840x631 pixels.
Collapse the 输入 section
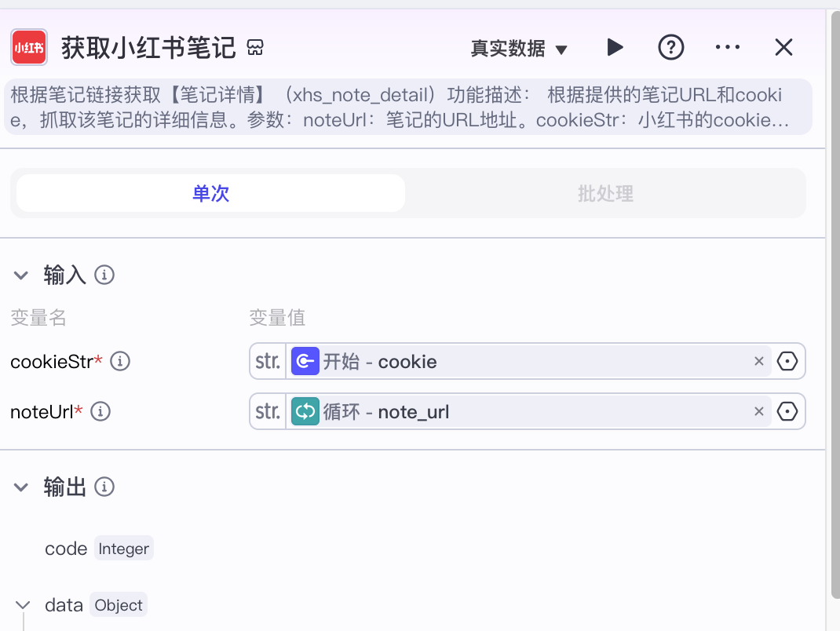pos(21,275)
